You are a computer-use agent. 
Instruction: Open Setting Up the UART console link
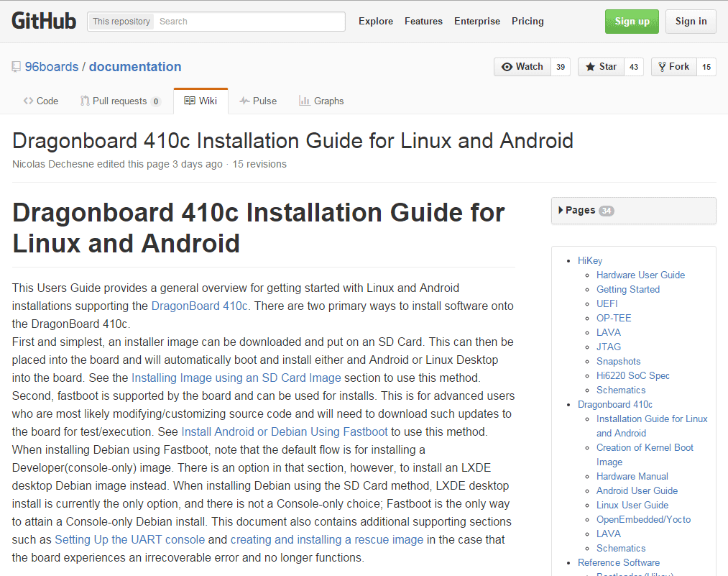point(129,540)
